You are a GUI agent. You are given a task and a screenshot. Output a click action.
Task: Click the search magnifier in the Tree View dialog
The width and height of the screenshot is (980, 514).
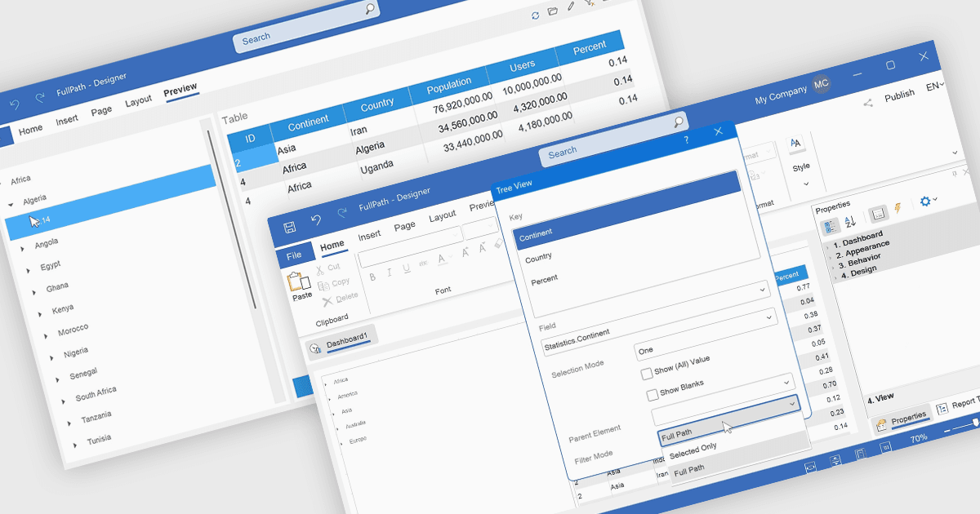pos(679,122)
